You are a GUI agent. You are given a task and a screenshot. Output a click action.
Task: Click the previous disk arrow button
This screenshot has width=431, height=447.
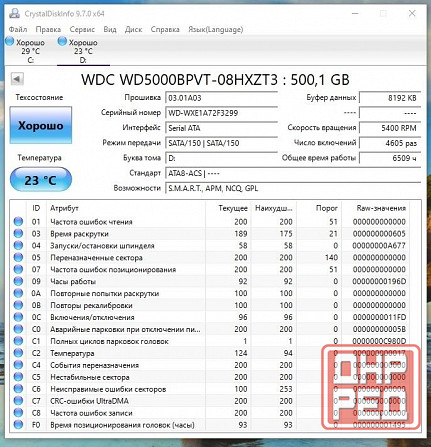17,79
